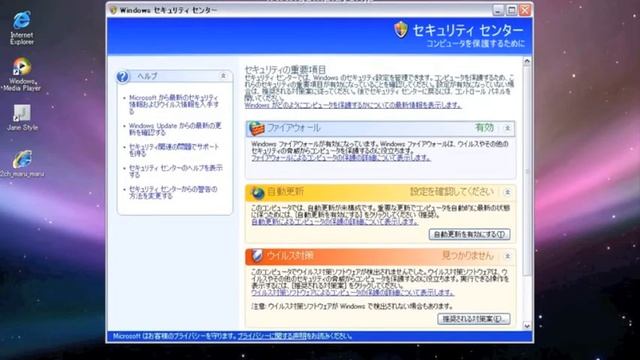640x360 pixels.
Task: Minimize the Security Center window
Action: point(498,10)
